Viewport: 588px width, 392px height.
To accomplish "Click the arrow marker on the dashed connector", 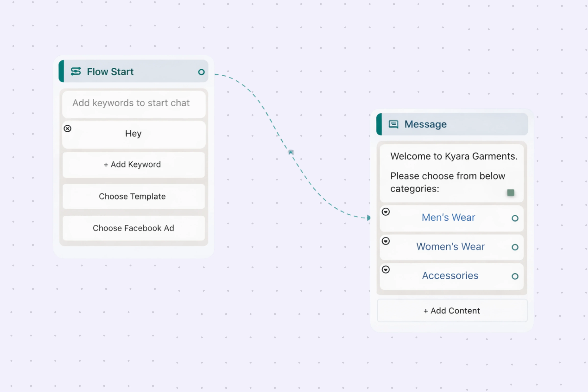I will click(x=291, y=152).
